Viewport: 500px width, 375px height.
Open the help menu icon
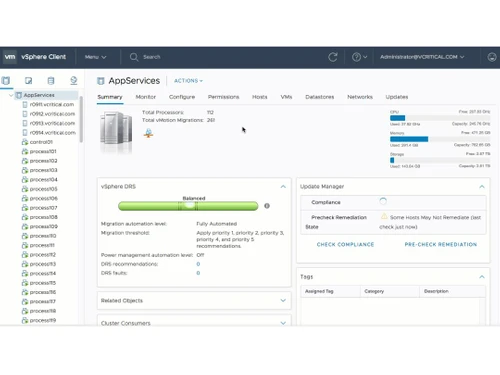pos(359,57)
